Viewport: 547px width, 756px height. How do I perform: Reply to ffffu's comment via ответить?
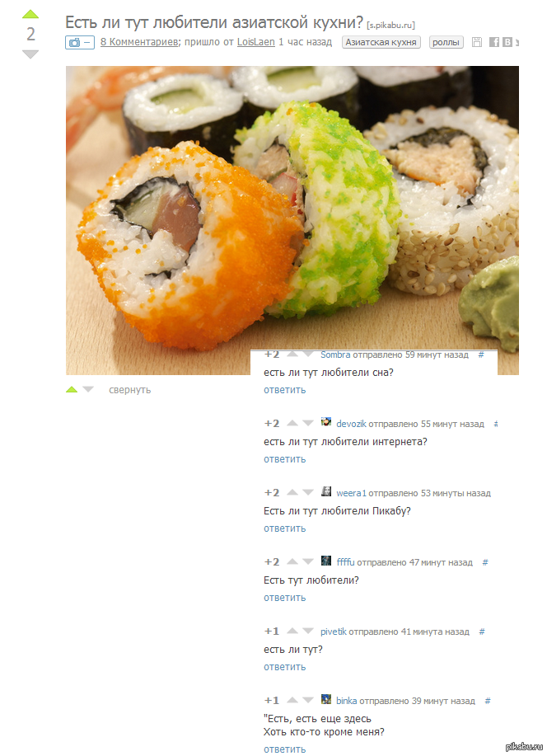(284, 598)
